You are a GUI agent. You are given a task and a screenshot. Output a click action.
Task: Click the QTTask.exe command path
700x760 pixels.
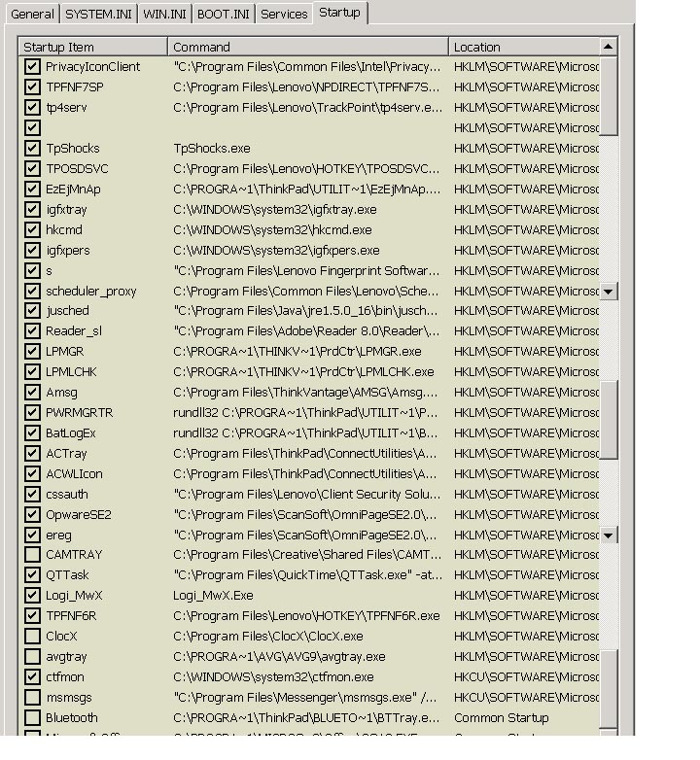(x=308, y=574)
